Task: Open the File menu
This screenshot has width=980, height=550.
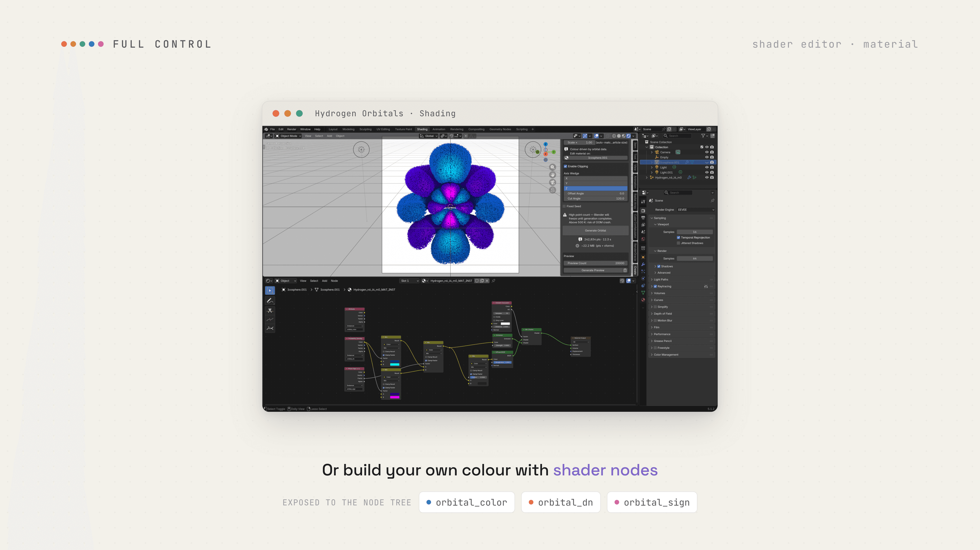Action: pyautogui.click(x=272, y=129)
